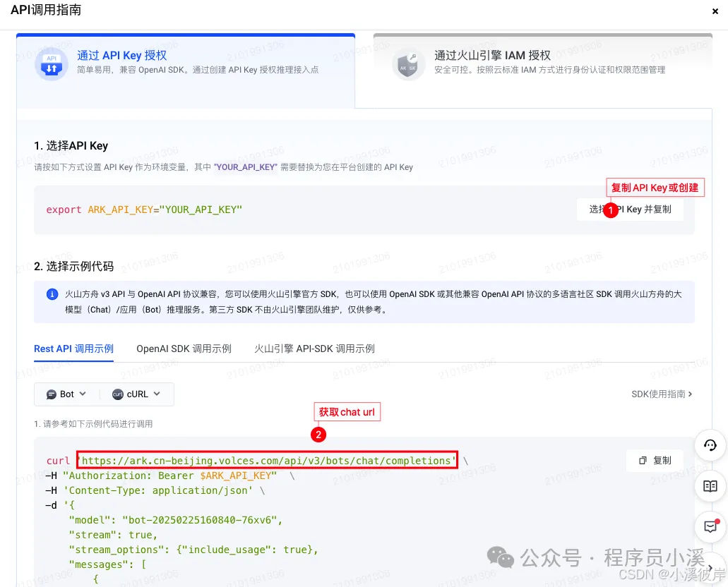Click the "model" bot-20250225160840-76xv6 line
Image resolution: width=728 pixels, height=587 pixels.
pos(176,520)
